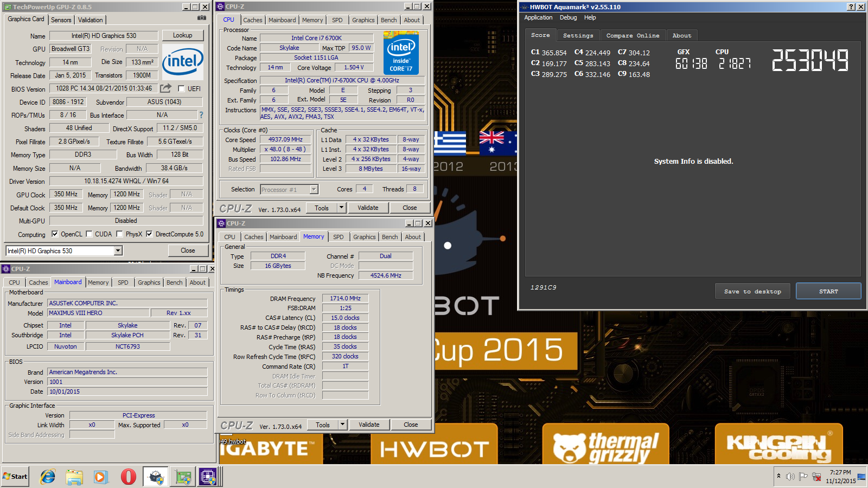The image size is (868, 488).
Task: Open the Opera browser taskbar icon
Action: [x=128, y=477]
